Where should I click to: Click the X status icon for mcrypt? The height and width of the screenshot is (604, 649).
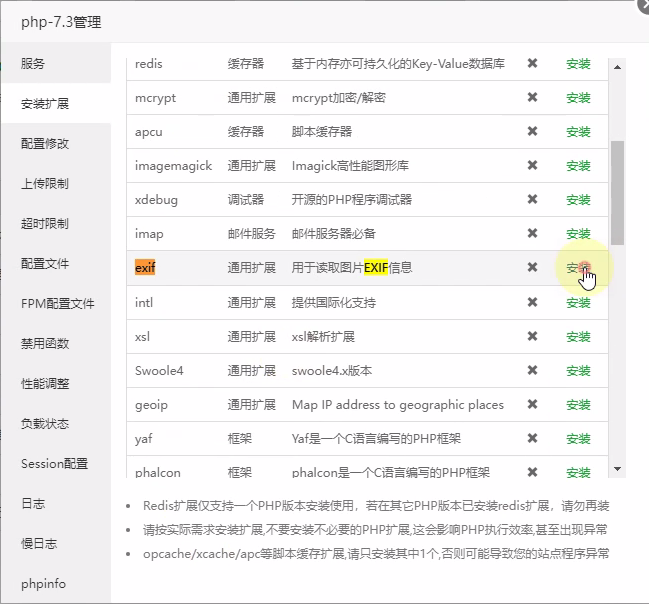click(x=532, y=97)
